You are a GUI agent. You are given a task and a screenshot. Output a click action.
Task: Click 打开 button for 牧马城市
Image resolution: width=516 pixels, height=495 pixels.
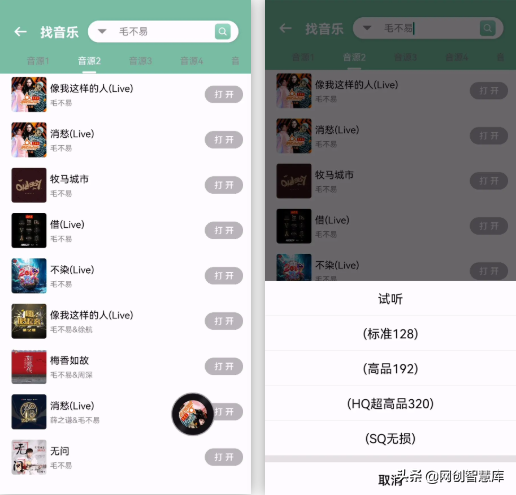tap(224, 185)
